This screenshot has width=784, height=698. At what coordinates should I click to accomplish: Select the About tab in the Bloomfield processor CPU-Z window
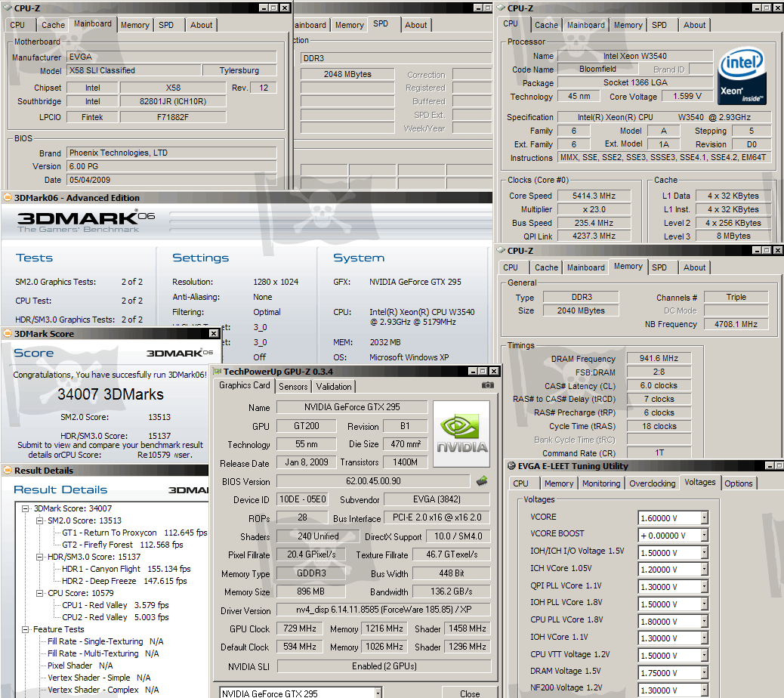[x=694, y=25]
